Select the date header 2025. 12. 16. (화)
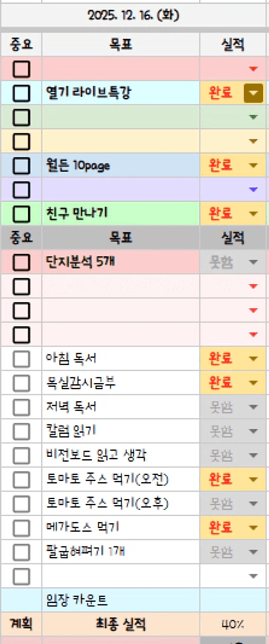This screenshot has width=269, height=644. click(x=133, y=15)
